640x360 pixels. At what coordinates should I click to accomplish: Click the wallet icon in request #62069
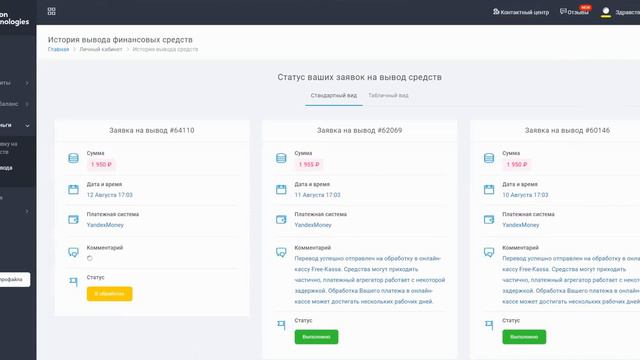pos(281,220)
